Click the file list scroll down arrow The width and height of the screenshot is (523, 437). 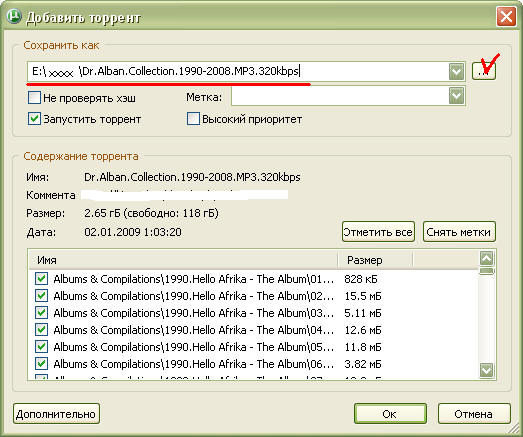(486, 370)
